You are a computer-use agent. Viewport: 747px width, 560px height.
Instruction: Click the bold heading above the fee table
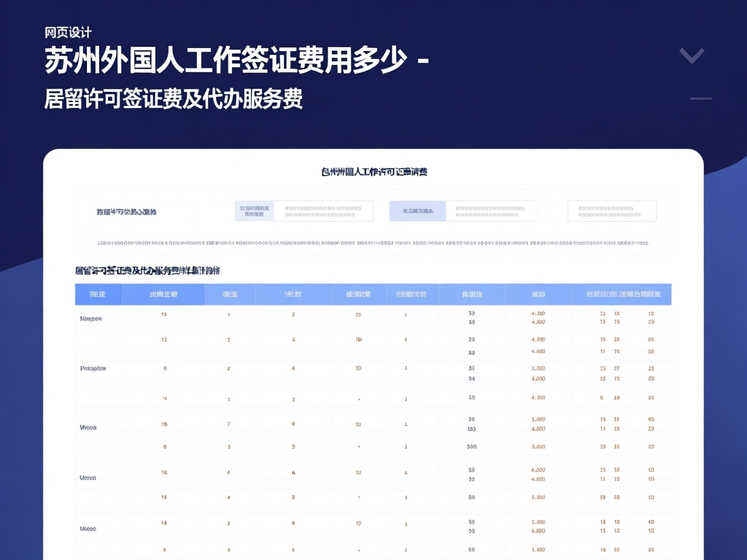[x=147, y=271]
